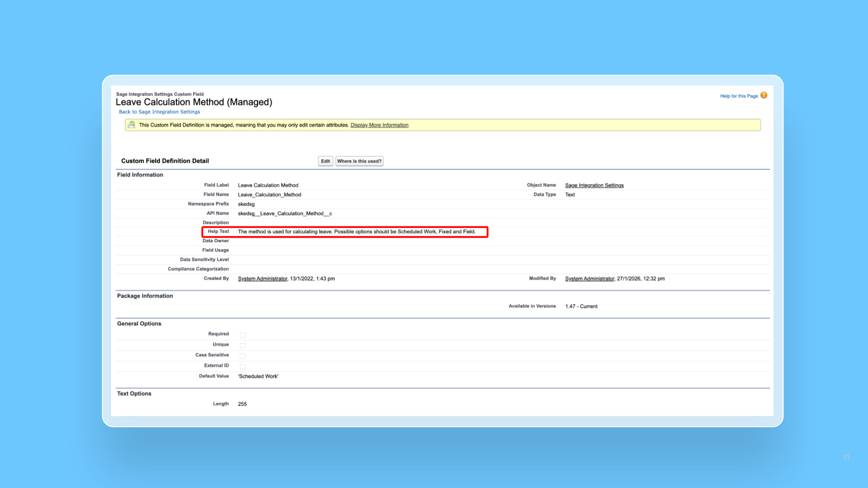The height and width of the screenshot is (488, 868).
Task: Click the Field Usage label
Action: 216,250
